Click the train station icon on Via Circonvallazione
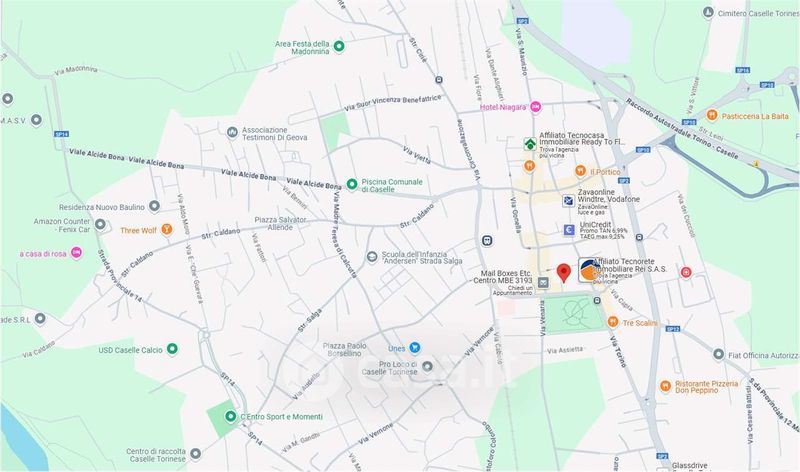 click(x=487, y=240)
